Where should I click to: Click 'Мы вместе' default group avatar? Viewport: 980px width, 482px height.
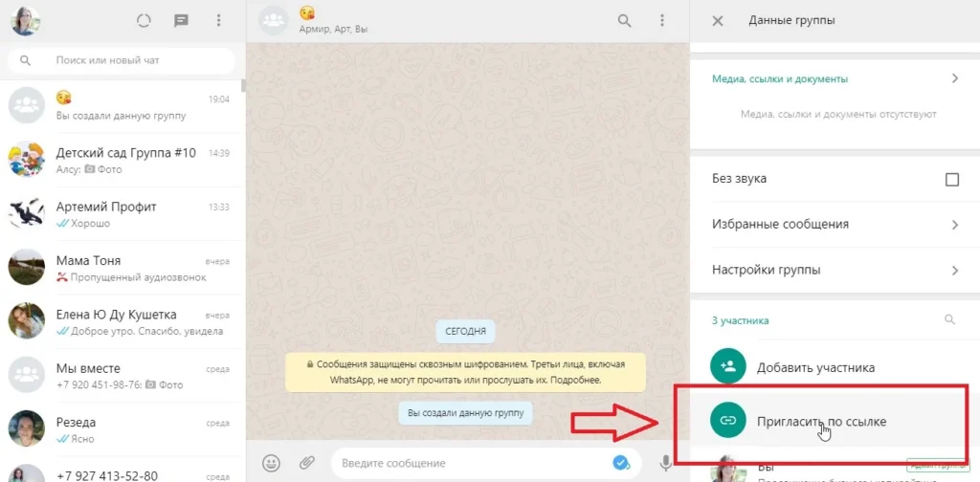(26, 375)
